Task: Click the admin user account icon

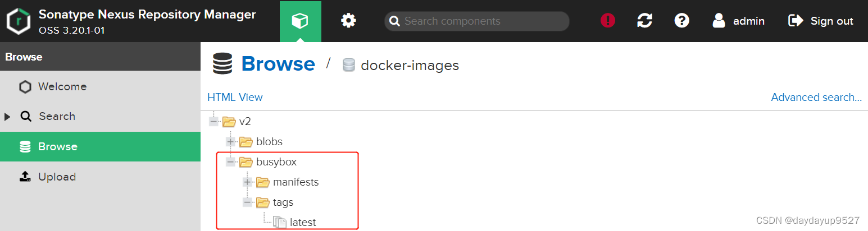Action: (719, 21)
